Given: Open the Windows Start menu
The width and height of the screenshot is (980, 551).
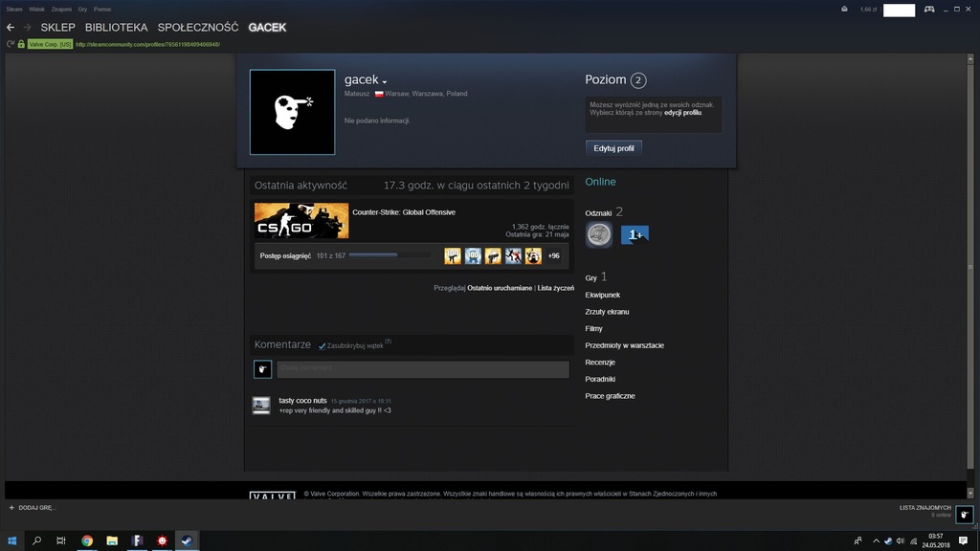Looking at the screenshot, I should coord(11,541).
